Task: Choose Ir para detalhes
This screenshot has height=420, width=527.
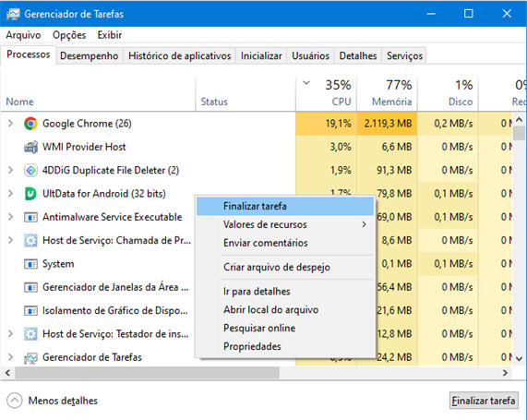Action: point(285,292)
